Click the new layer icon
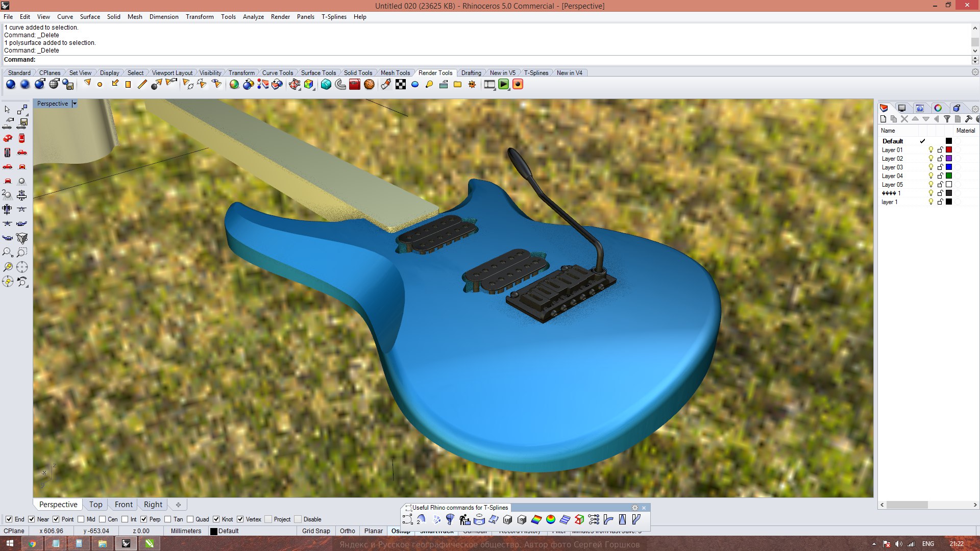Image resolution: width=980 pixels, height=551 pixels. (x=884, y=119)
